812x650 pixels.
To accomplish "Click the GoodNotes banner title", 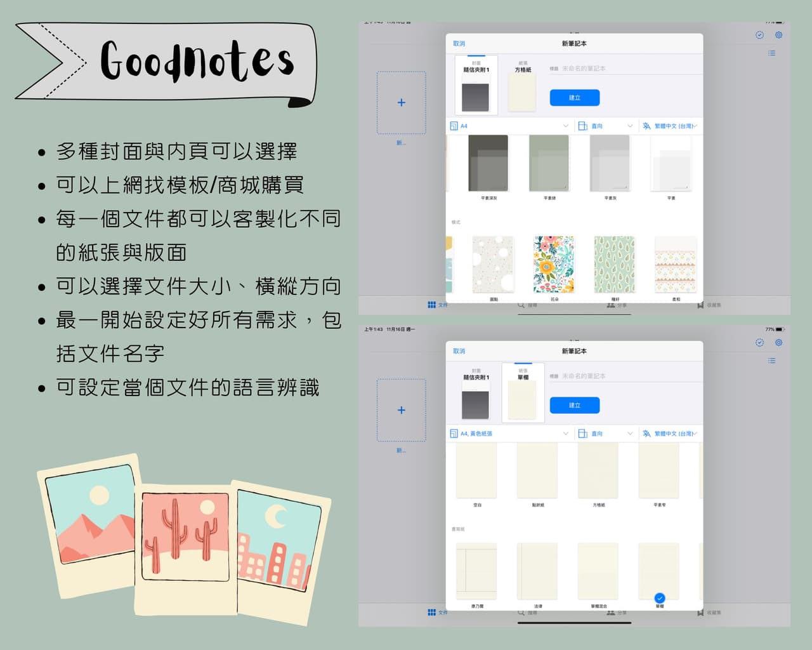I will (x=197, y=61).
